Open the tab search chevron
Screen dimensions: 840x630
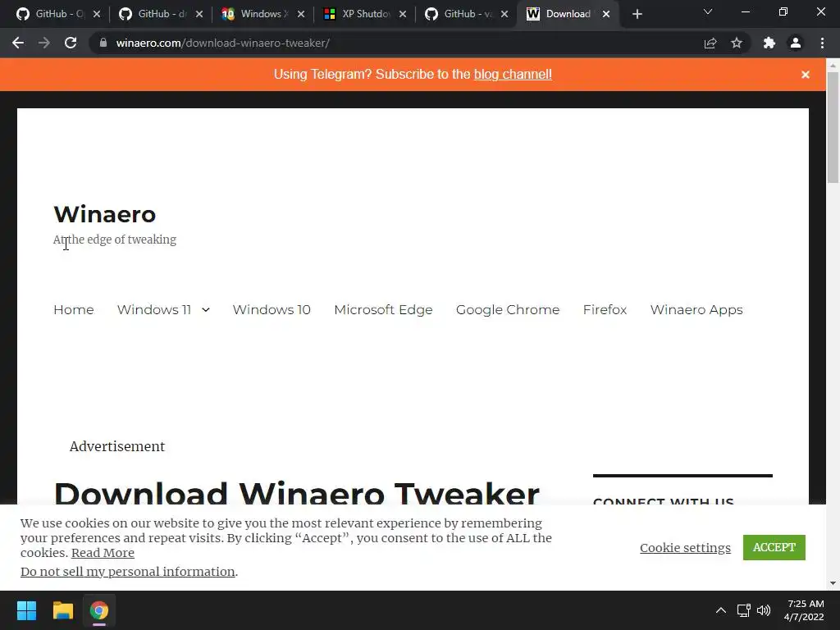[708, 11]
